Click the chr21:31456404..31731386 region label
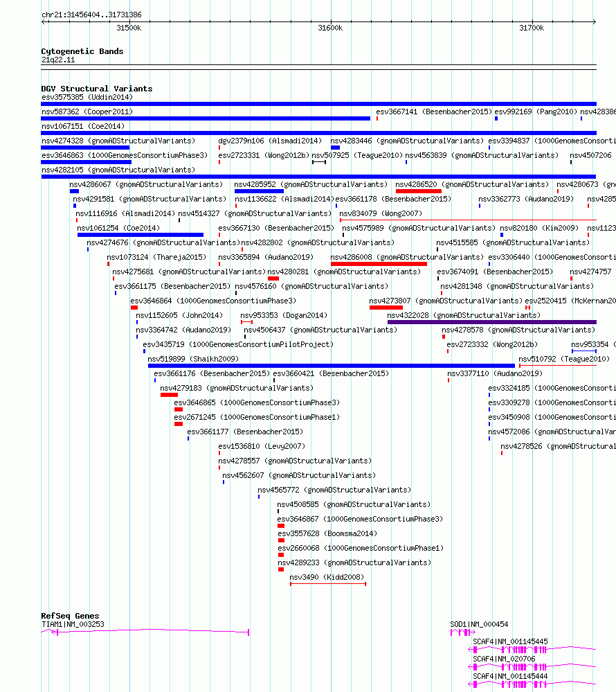Image resolution: width=616 pixels, height=692 pixels. pyautogui.click(x=91, y=15)
